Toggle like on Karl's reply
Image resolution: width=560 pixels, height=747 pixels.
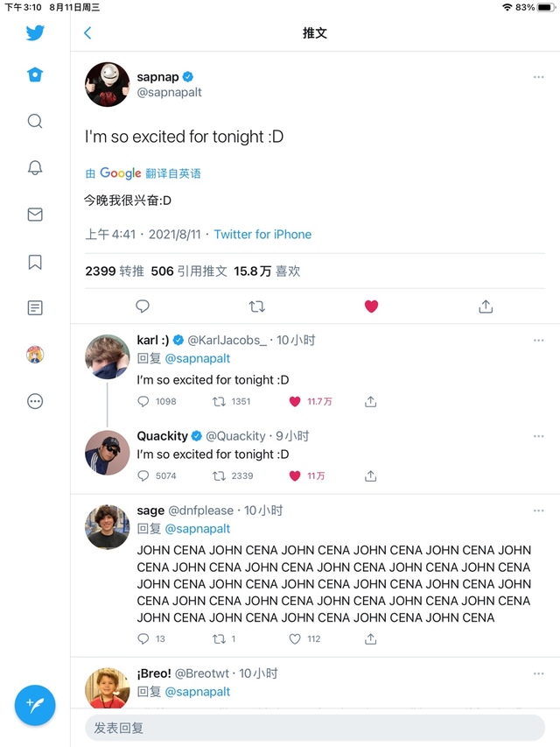295,402
